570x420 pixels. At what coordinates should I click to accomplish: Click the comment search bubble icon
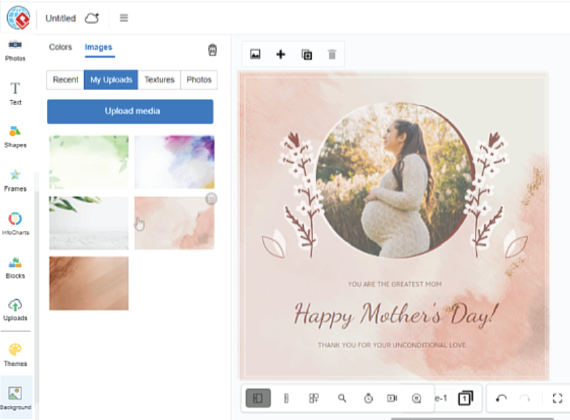[x=417, y=399]
